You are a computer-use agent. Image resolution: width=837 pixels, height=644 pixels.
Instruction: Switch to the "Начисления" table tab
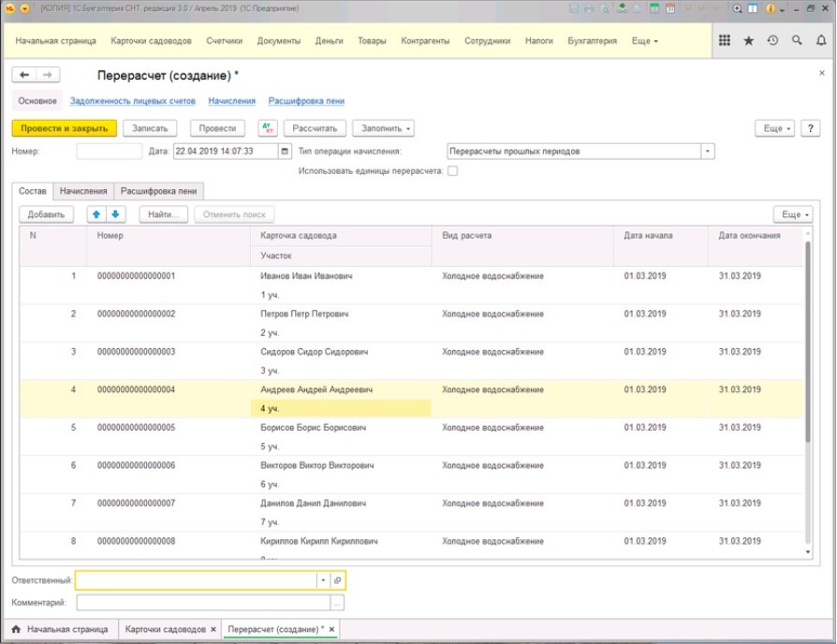point(83,191)
